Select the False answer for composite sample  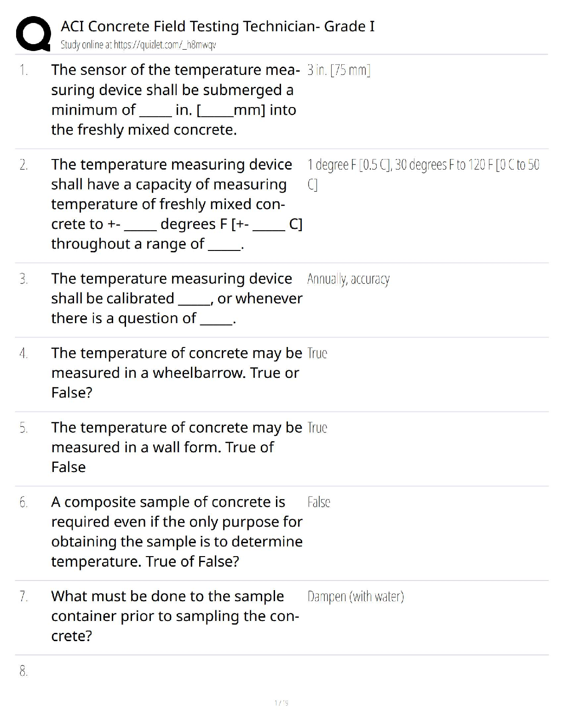pyautogui.click(x=319, y=502)
